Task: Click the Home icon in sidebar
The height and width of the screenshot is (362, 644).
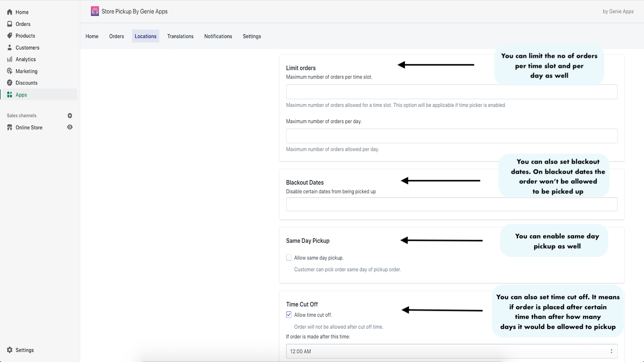Action: 10,12
